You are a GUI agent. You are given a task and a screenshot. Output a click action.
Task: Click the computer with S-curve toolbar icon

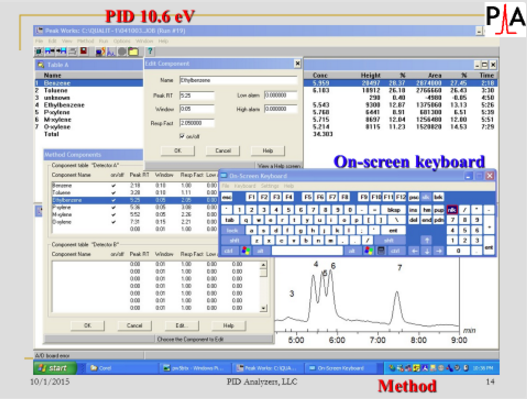coord(100,51)
